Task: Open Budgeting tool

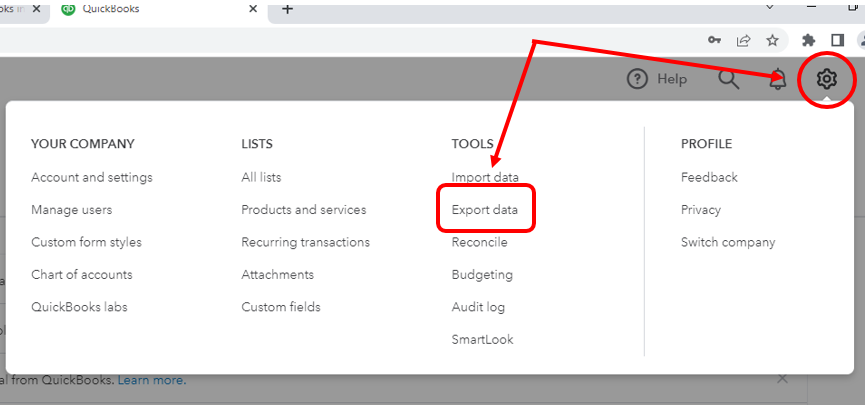Action: click(x=482, y=275)
